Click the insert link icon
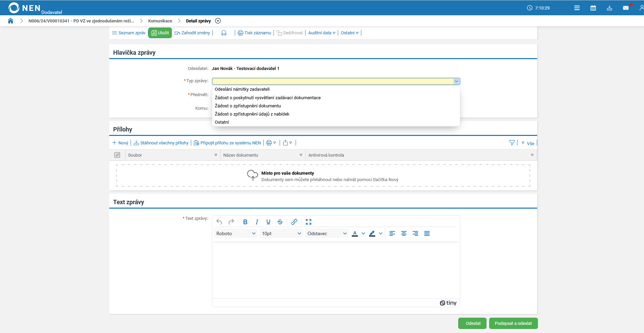 pos(294,222)
